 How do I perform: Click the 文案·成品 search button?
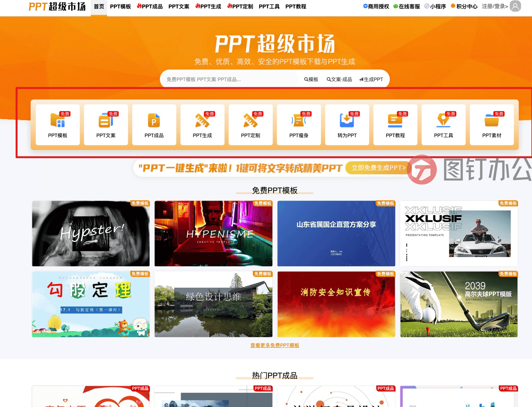339,79
